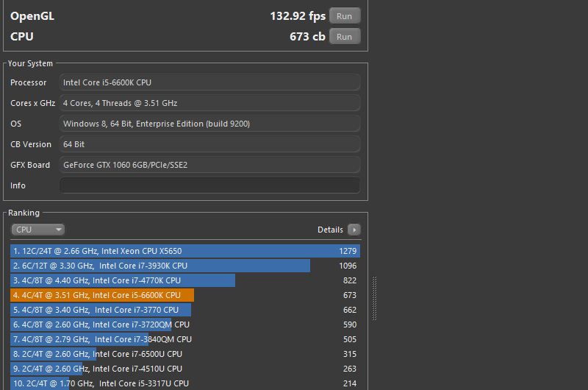
Task: Click the score 1096 in the ranking
Action: 348,266
